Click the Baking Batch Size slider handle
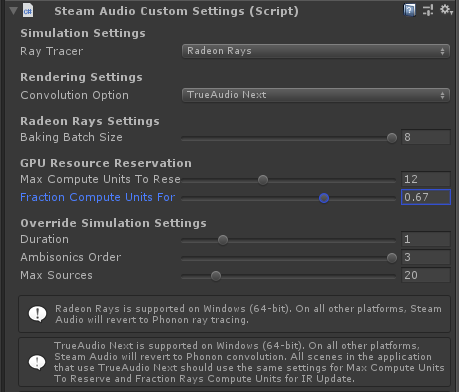The height and width of the screenshot is (392, 459). 392,138
